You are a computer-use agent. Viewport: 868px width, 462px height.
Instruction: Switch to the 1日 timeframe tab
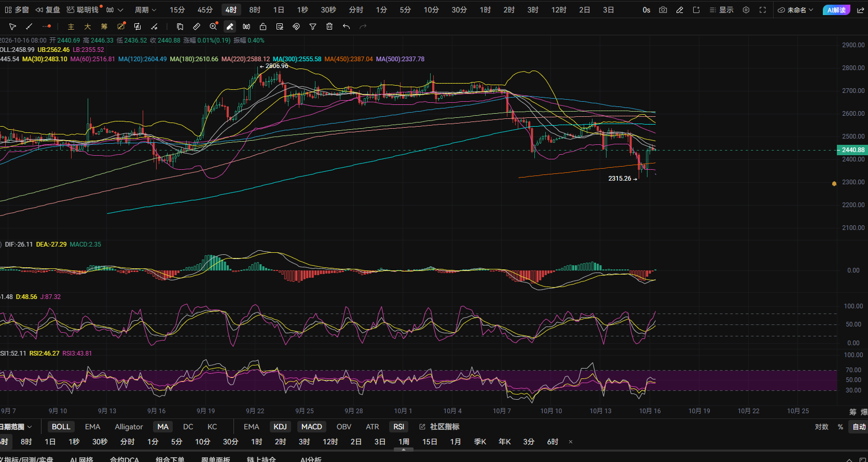[279, 10]
